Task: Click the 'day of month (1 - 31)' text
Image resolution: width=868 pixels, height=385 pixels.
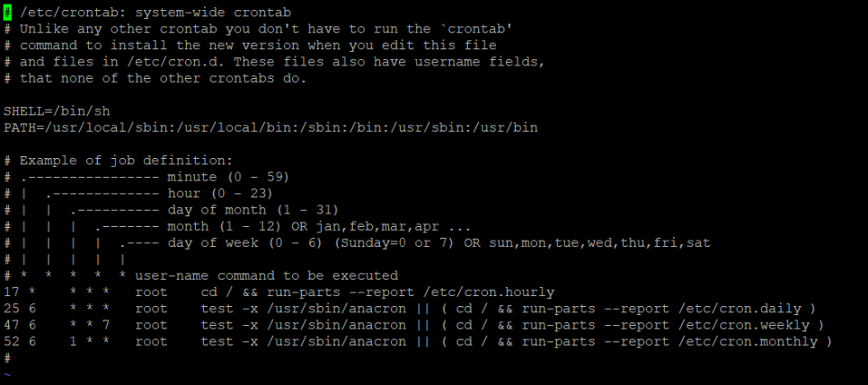Action: click(253, 210)
